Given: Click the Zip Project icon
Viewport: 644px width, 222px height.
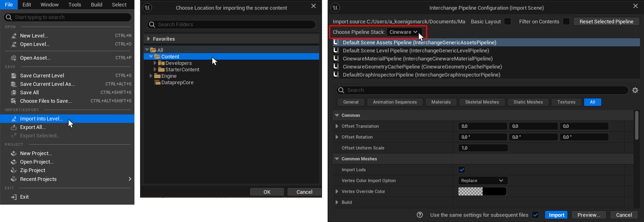Looking at the screenshot, I should [x=14, y=170].
